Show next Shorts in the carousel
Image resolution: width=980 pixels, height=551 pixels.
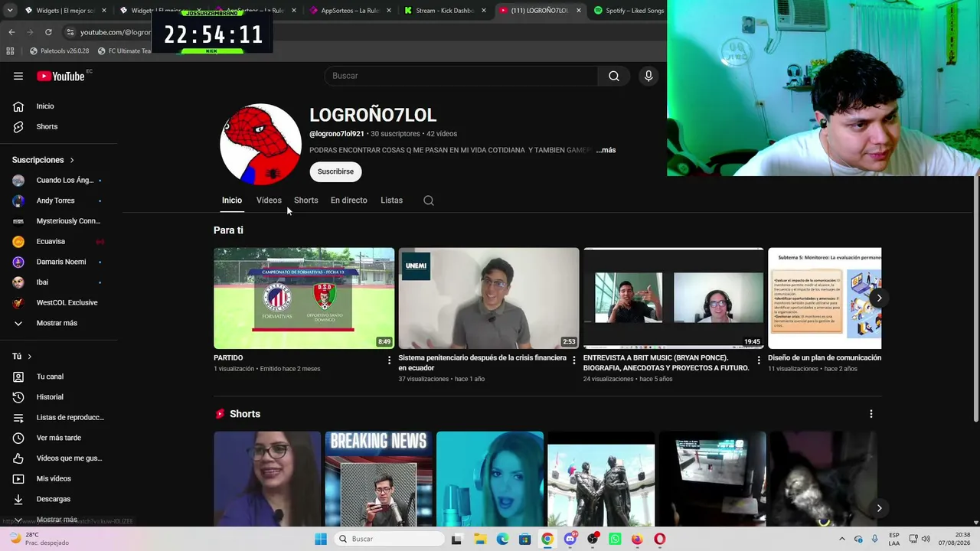[x=879, y=507]
